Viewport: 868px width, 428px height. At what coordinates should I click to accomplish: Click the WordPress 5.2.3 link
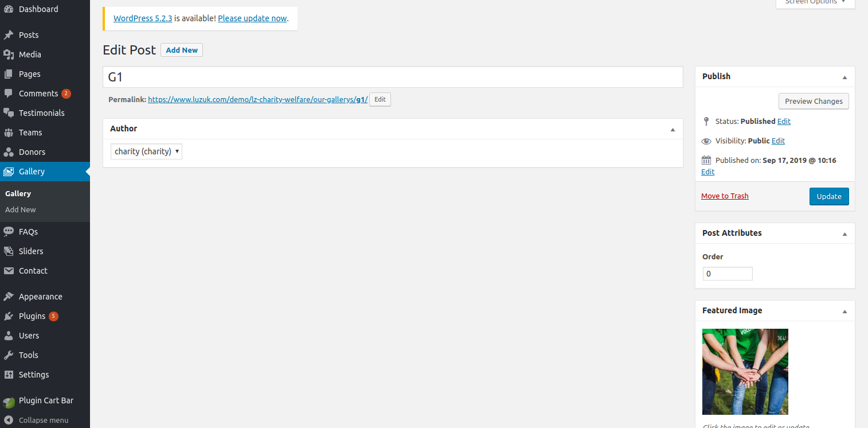[x=143, y=18]
